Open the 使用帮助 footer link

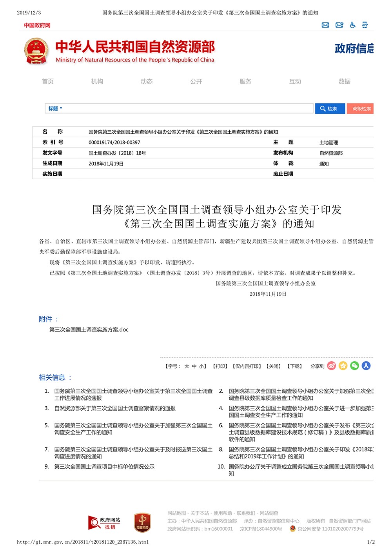click(x=223, y=513)
